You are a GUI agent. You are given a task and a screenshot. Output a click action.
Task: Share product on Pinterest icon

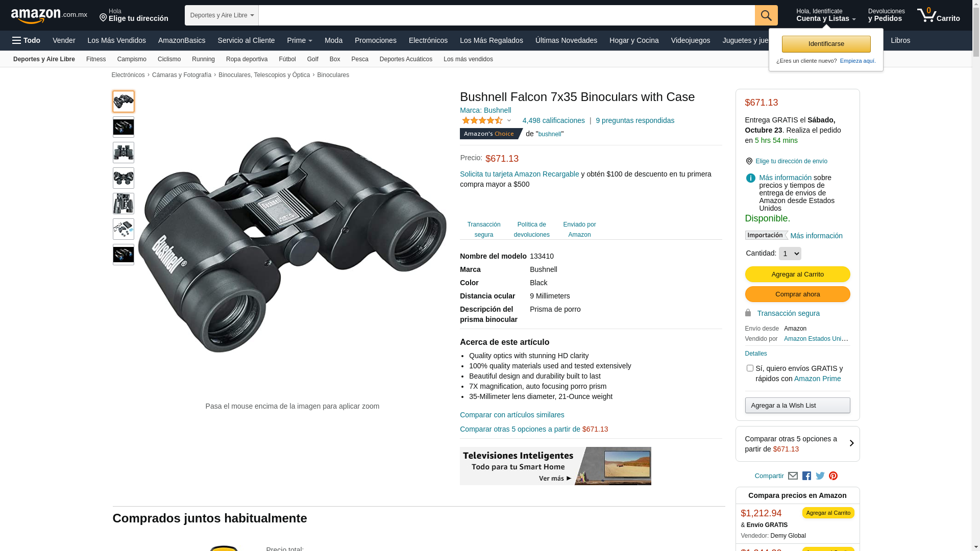[834, 476]
